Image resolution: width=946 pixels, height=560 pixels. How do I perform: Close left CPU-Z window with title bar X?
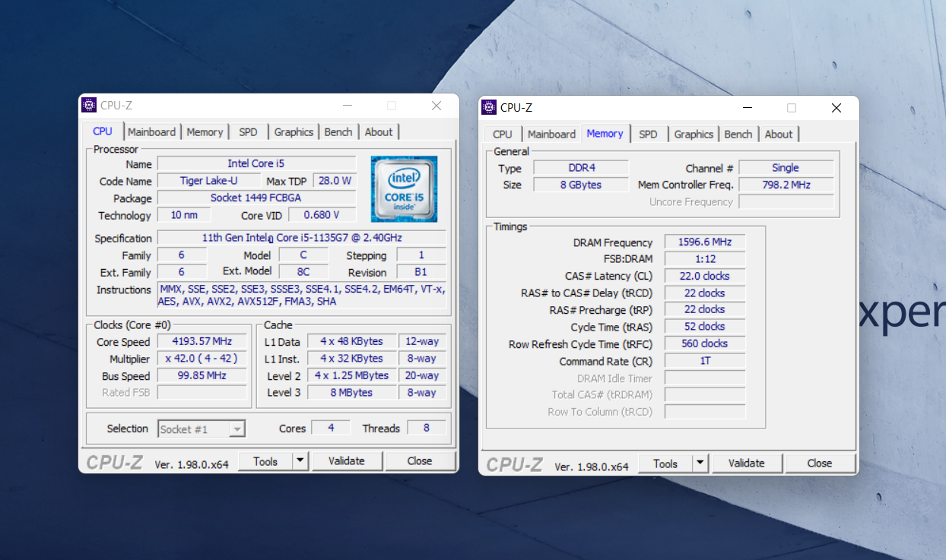(436, 106)
